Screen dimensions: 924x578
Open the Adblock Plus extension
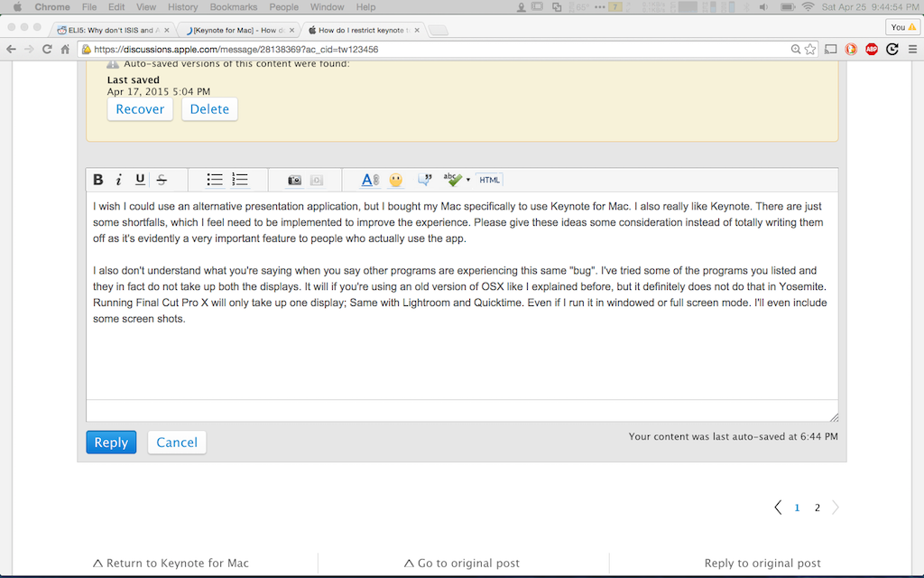click(x=872, y=50)
